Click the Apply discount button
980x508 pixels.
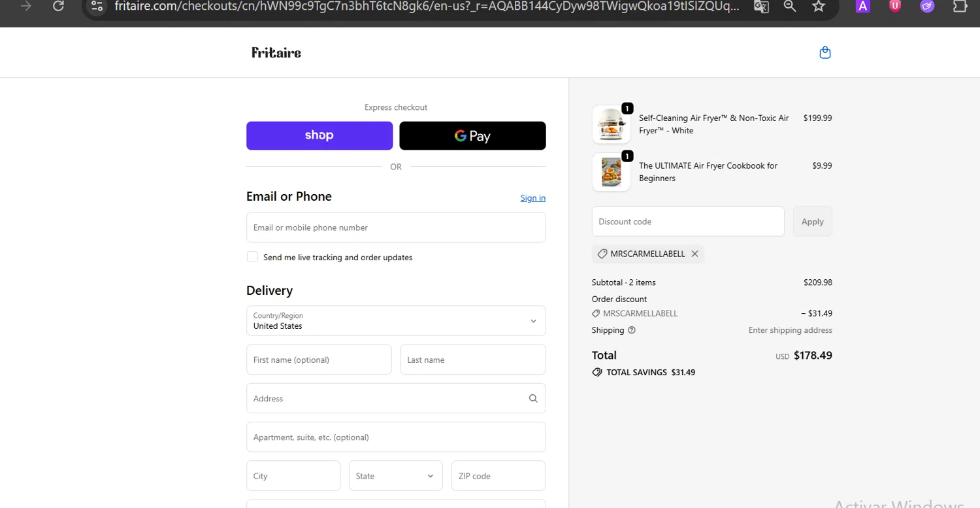[812, 221]
